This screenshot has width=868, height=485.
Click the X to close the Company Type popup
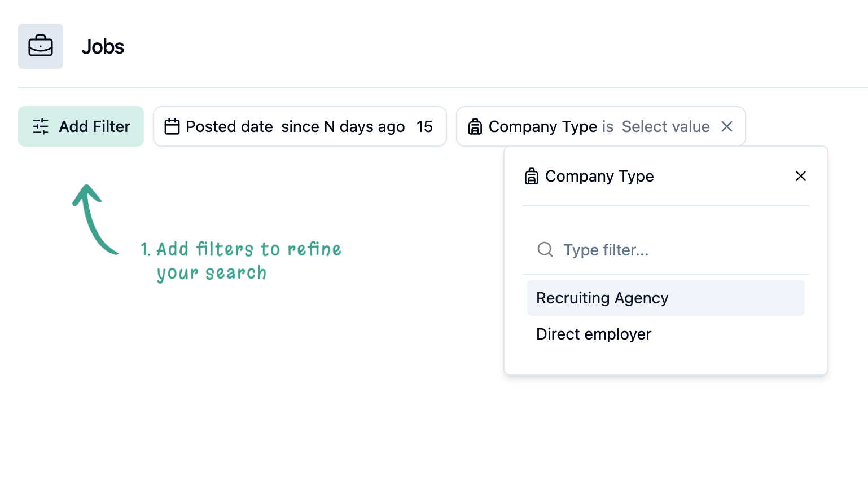coord(801,176)
